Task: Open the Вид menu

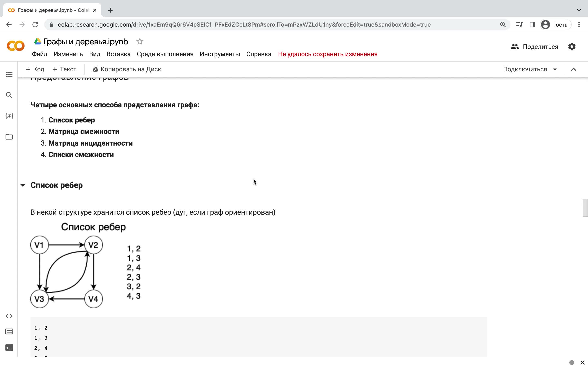Action: pyautogui.click(x=95, y=54)
